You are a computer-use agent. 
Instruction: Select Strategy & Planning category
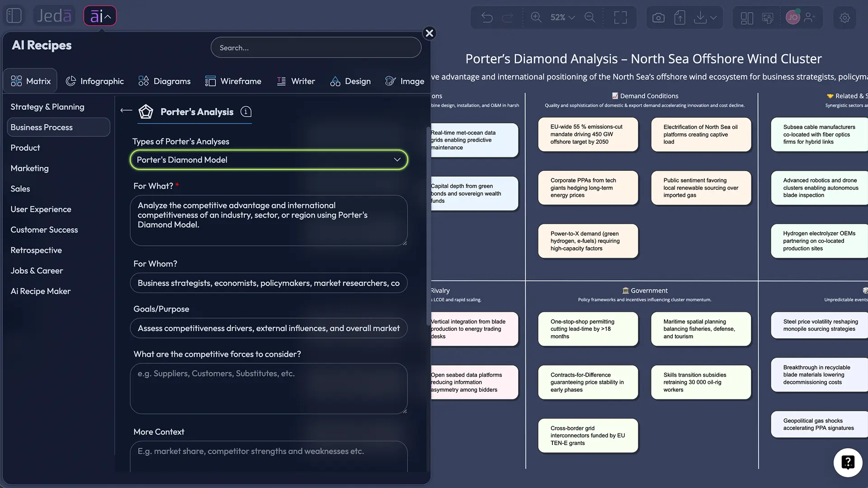47,107
